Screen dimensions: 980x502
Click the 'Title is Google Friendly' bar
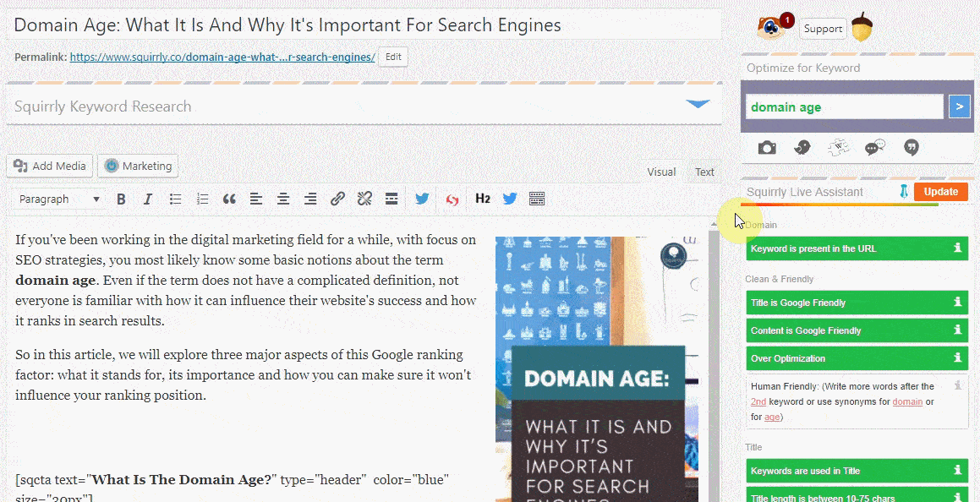(857, 303)
